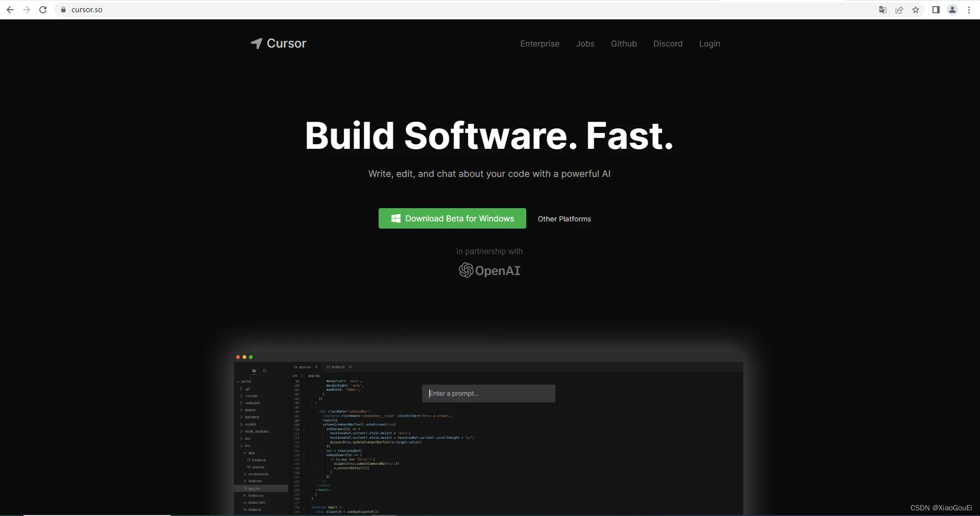The image size is (980, 516).
Task: Bookmark this page with the star icon
Action: click(x=916, y=10)
